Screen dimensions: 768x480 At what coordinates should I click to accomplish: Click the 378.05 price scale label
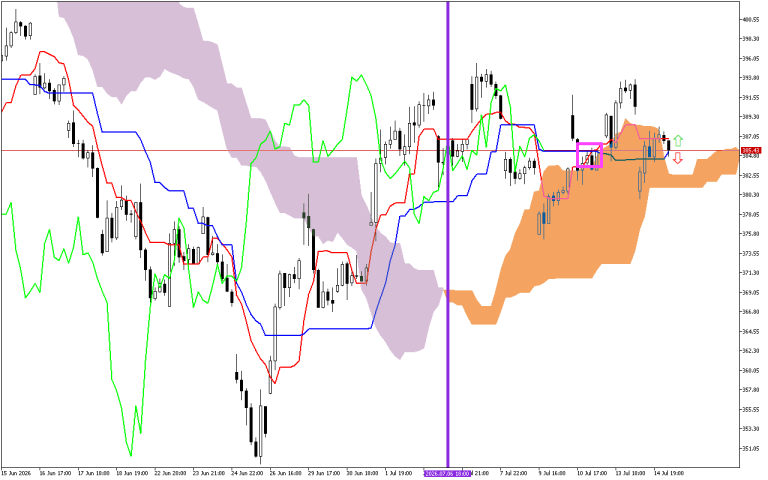[751, 215]
